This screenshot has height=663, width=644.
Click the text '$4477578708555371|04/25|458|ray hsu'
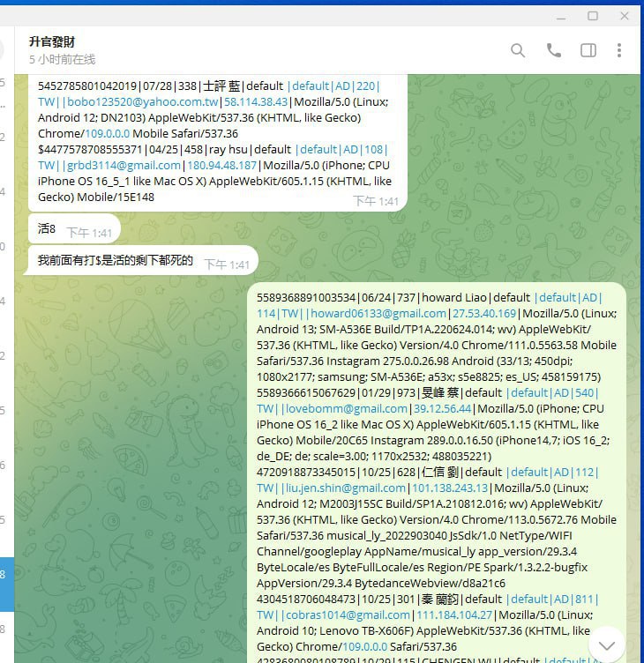[x=143, y=149]
